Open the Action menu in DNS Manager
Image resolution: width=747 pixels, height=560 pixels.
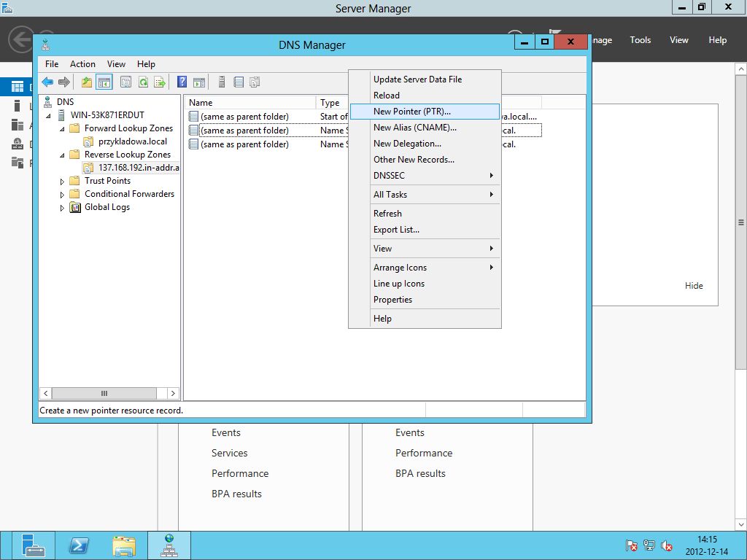point(82,64)
